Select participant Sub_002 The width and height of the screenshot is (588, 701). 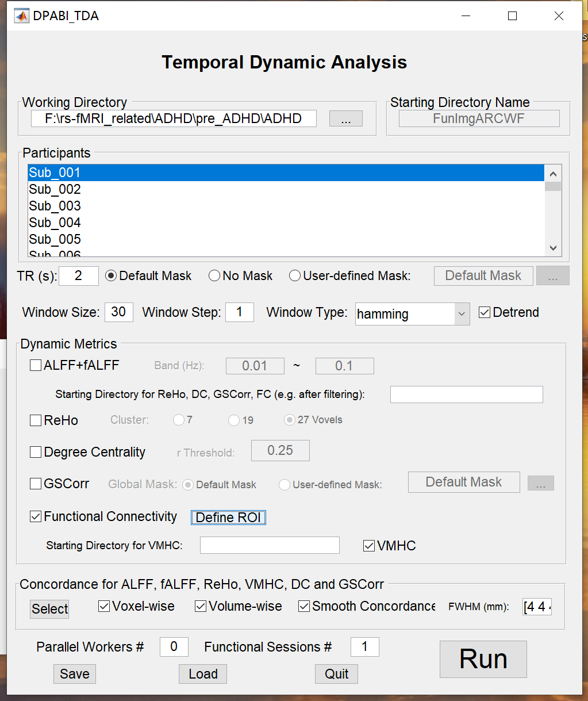point(286,189)
